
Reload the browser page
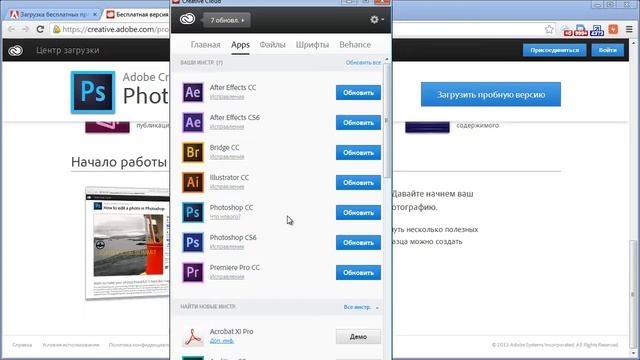[x=40, y=29]
